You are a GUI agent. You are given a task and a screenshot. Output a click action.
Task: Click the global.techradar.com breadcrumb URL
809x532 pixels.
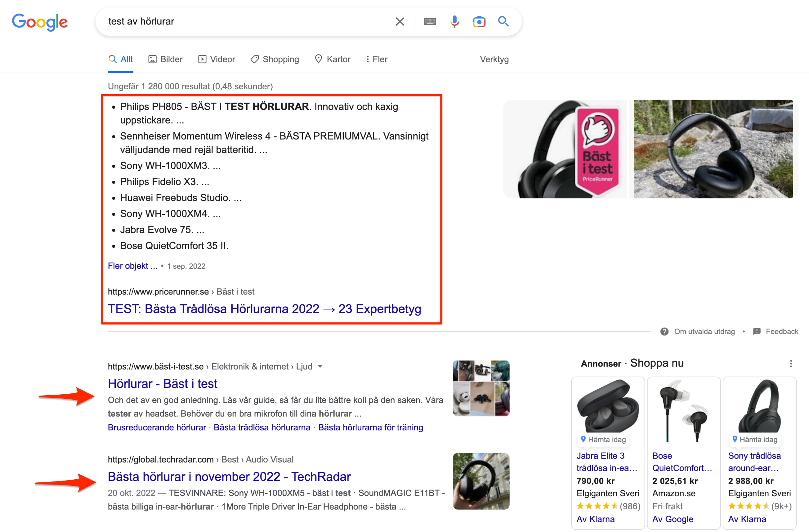[160, 459]
